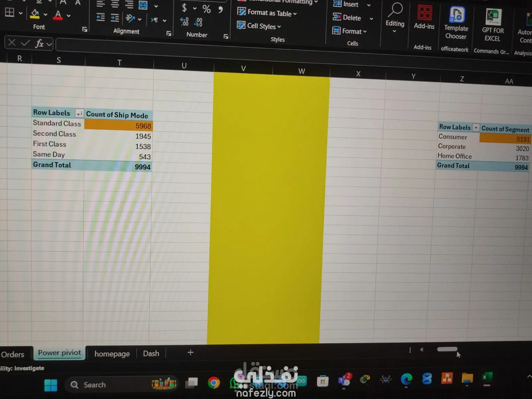Open Insert Function fx dialog
This screenshot has height=399, width=532.
39,44
